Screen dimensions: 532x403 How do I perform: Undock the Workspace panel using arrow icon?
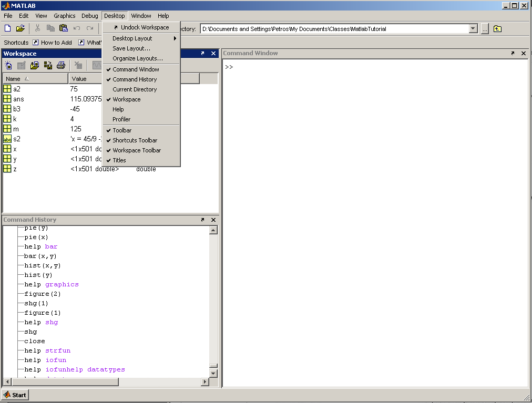[202, 53]
